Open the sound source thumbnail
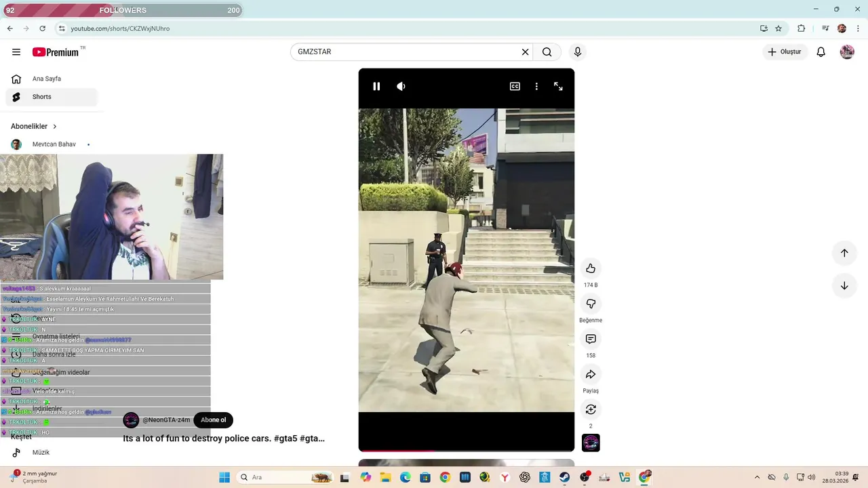 591,443
